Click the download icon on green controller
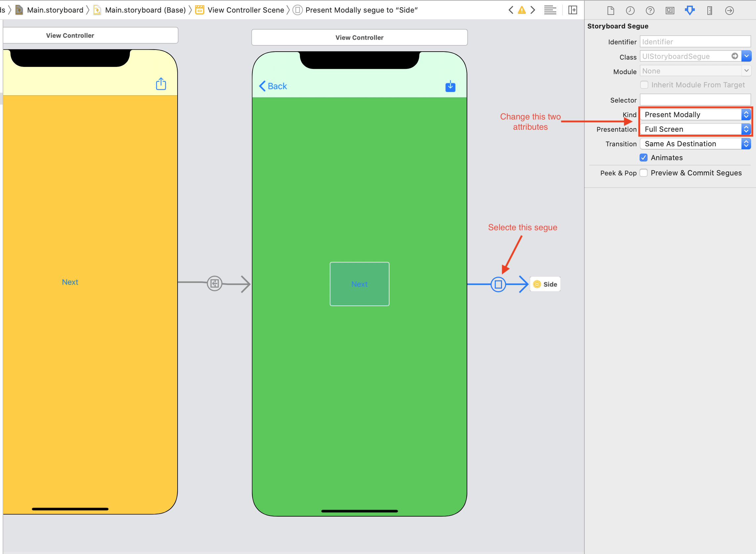Viewport: 756px width, 554px height. [450, 86]
